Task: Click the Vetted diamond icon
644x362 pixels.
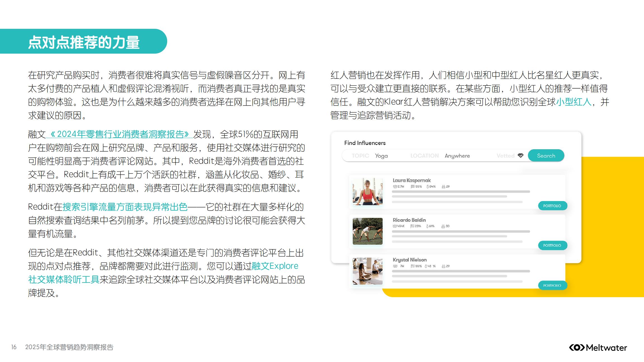Action: pyautogui.click(x=520, y=156)
